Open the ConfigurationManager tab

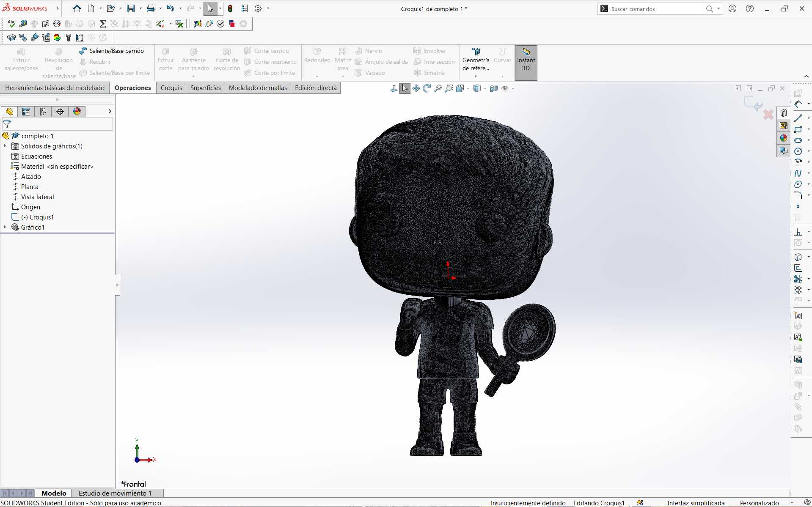click(x=43, y=111)
